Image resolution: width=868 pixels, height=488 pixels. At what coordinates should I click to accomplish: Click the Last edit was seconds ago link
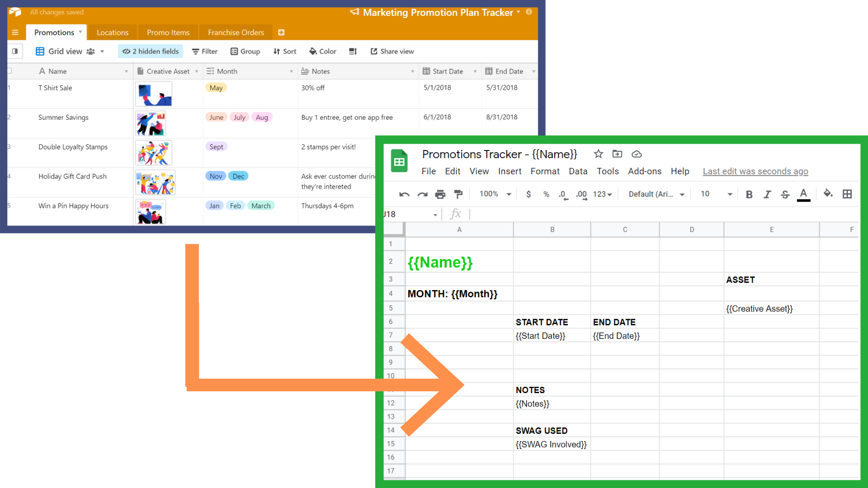point(755,171)
